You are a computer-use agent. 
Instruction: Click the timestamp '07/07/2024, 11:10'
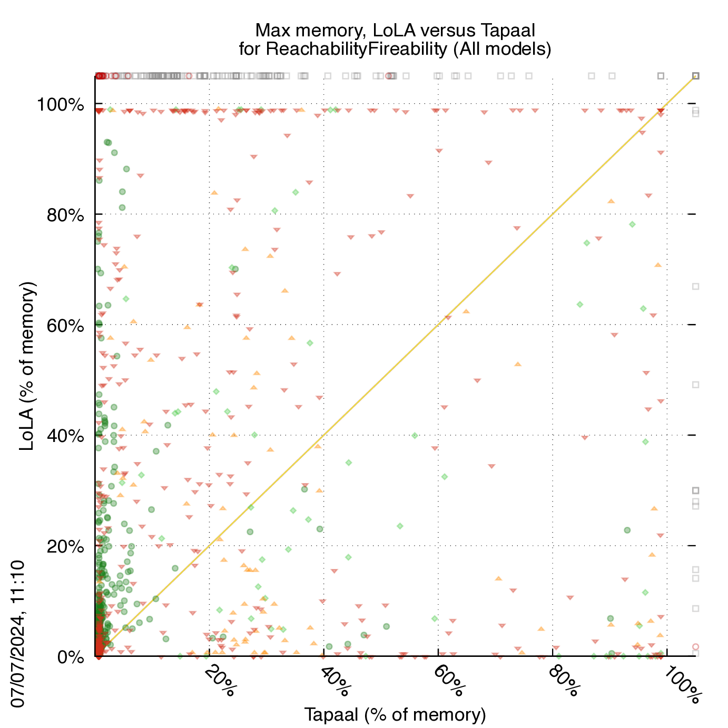(x=18, y=634)
